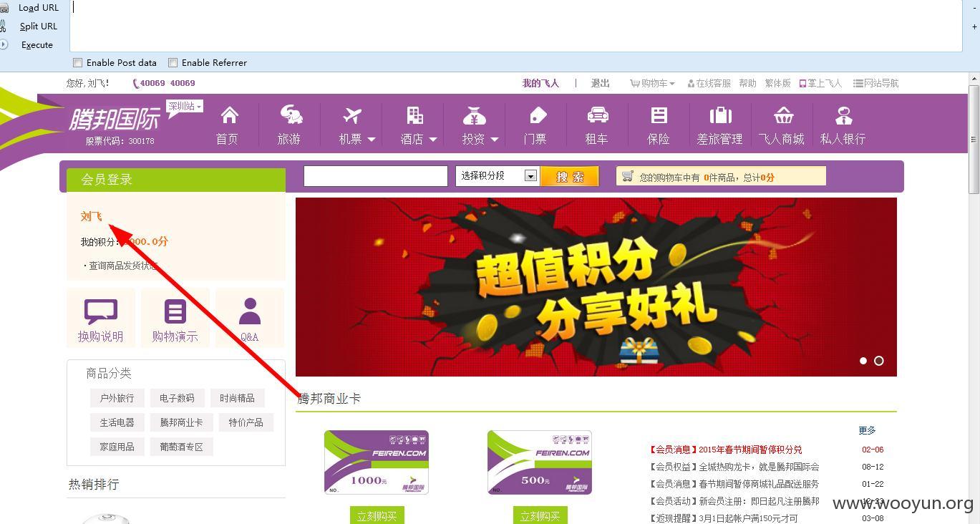The height and width of the screenshot is (524, 980).
Task: Select the 葡萄酒专区 category
Action: click(x=182, y=447)
